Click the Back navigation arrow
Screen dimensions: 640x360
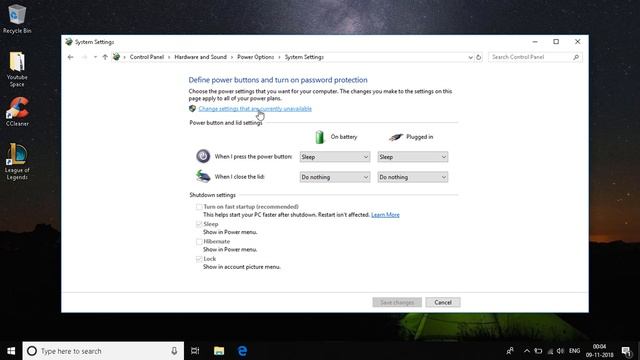click(71, 57)
